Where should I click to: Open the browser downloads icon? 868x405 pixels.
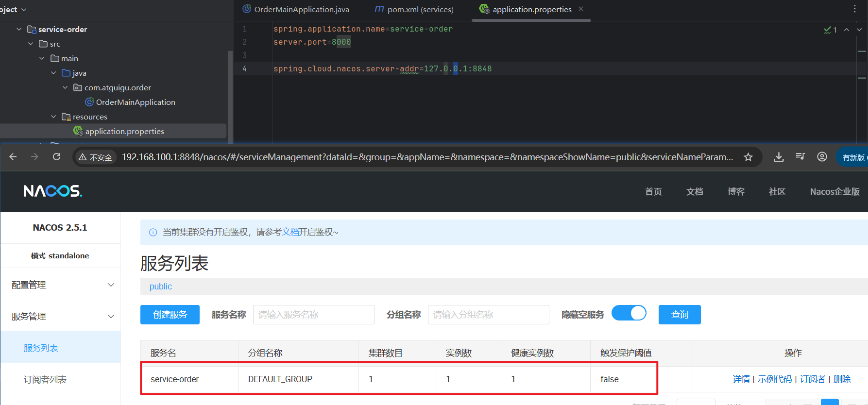779,157
